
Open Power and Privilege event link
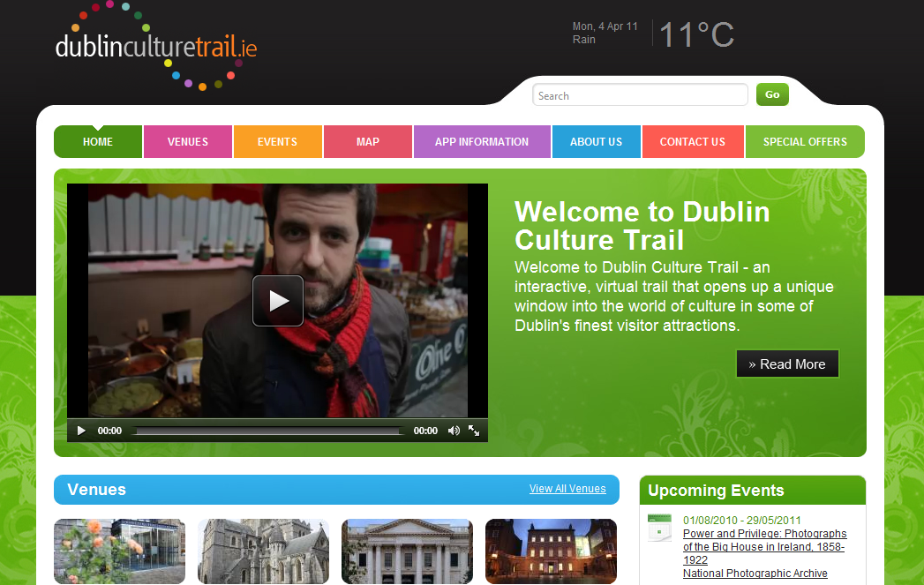click(765, 547)
